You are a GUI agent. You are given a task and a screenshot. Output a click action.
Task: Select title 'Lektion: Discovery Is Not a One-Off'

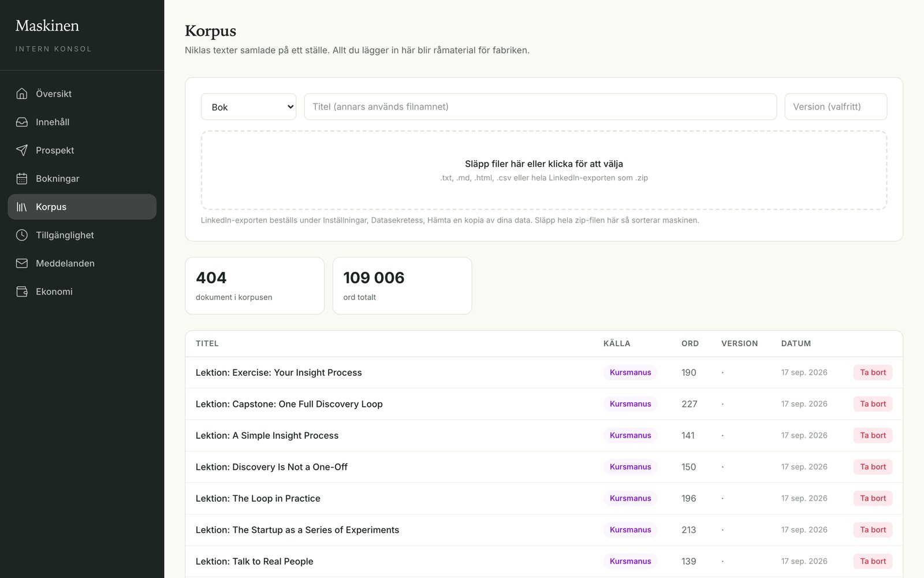click(x=271, y=467)
